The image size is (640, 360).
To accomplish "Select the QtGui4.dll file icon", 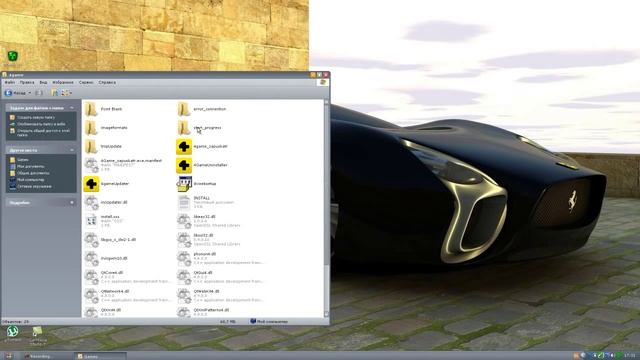I will click(184, 277).
